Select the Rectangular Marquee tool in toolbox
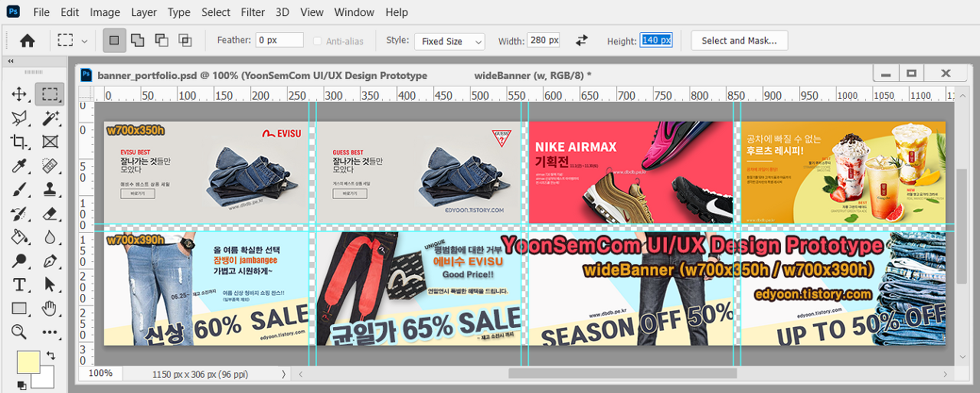This screenshot has height=393, width=980. 50,94
